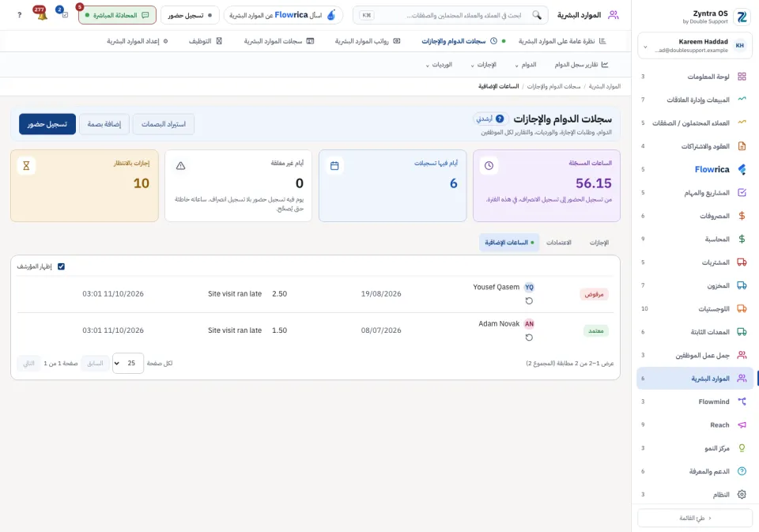Toggle the إظهار المؤرشف checkbox
Image resolution: width=759 pixels, height=532 pixels.
[61, 266]
